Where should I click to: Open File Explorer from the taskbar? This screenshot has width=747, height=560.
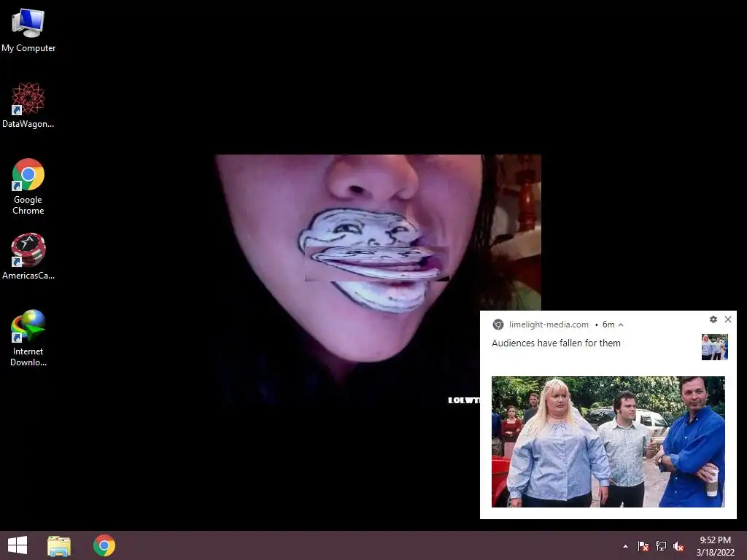[59, 545]
